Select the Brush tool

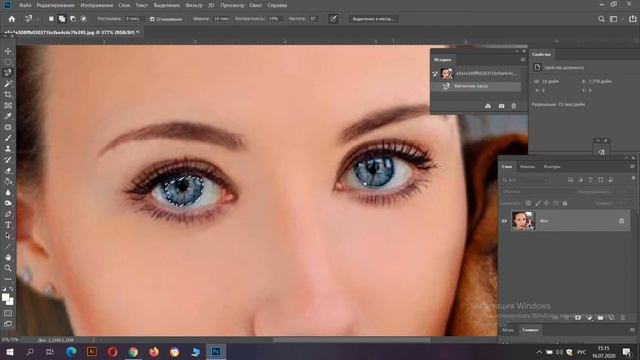(8, 138)
